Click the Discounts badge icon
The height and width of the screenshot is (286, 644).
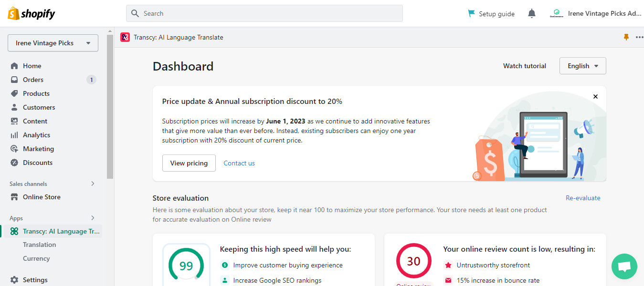pos(14,163)
